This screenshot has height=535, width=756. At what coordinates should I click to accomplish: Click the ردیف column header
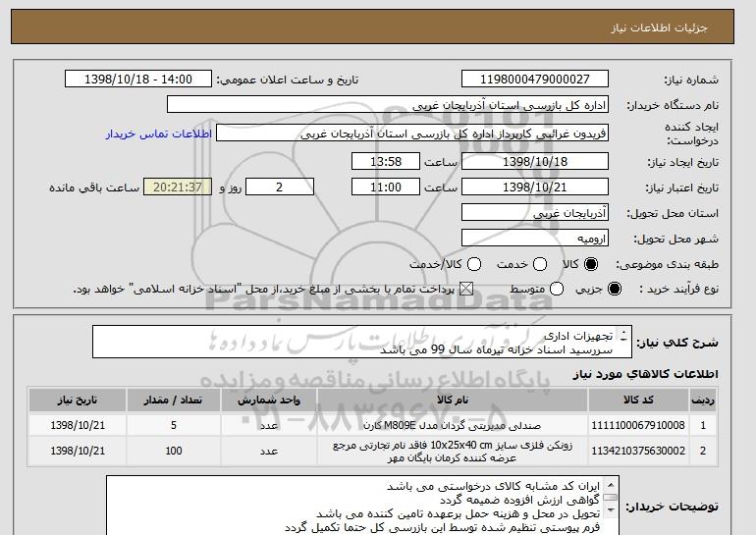click(703, 401)
